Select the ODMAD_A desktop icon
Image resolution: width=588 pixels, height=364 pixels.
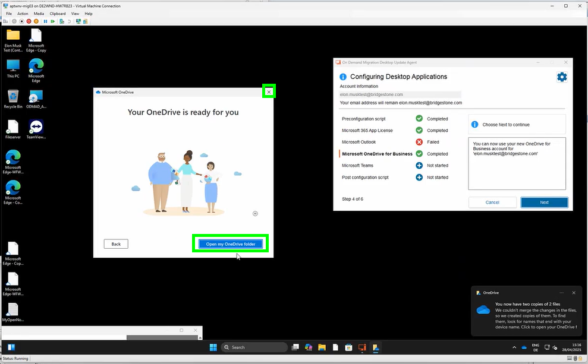tap(36, 99)
